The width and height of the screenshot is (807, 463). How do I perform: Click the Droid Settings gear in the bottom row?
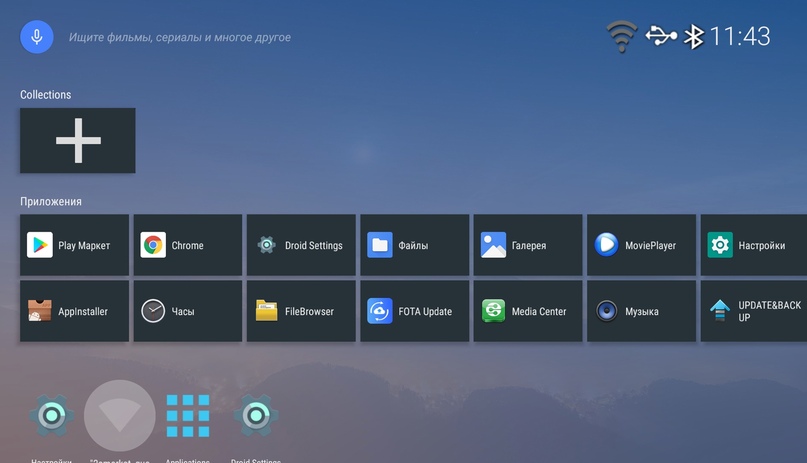(256, 416)
